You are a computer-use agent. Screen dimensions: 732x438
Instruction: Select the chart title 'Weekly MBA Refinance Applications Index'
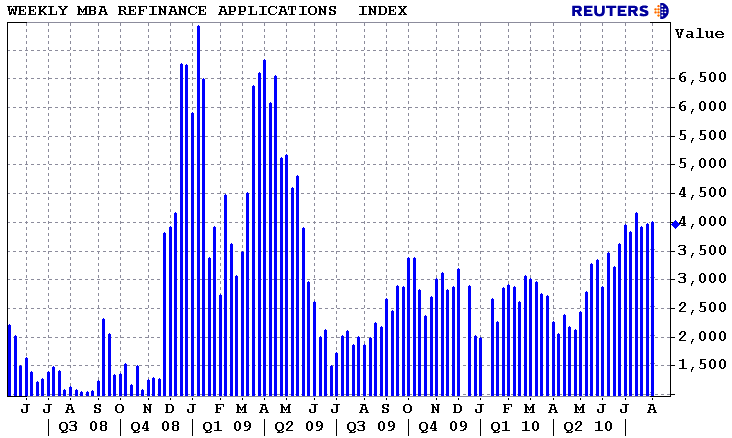click(207, 11)
